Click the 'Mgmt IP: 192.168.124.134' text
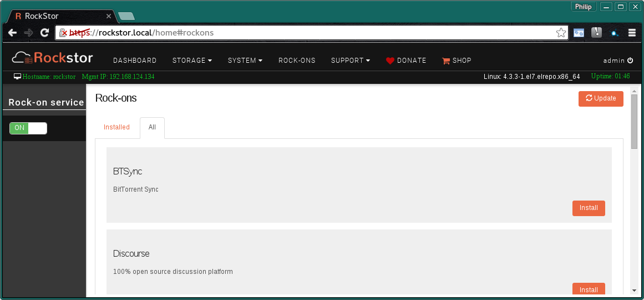 (118, 77)
